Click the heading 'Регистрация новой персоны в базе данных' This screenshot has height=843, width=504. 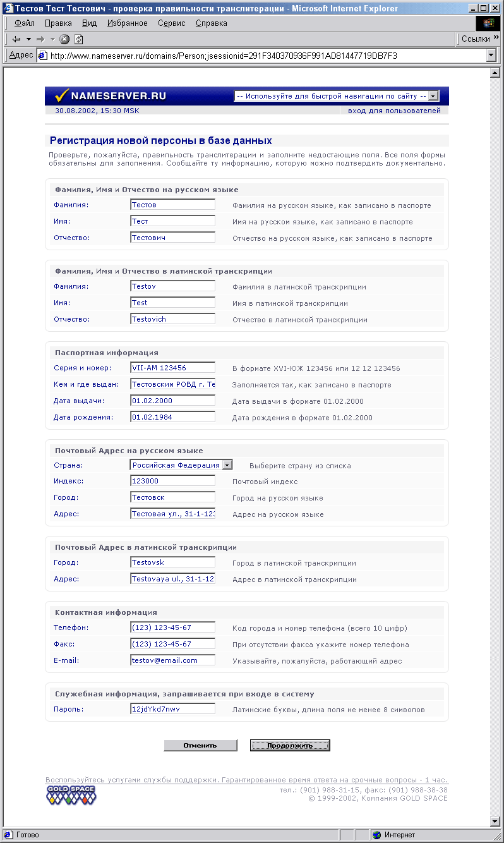point(161,141)
